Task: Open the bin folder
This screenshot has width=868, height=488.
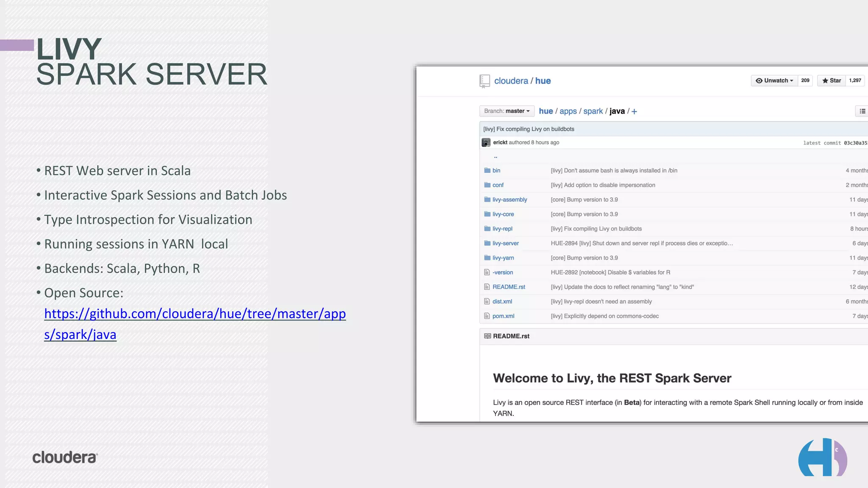Action: point(496,170)
